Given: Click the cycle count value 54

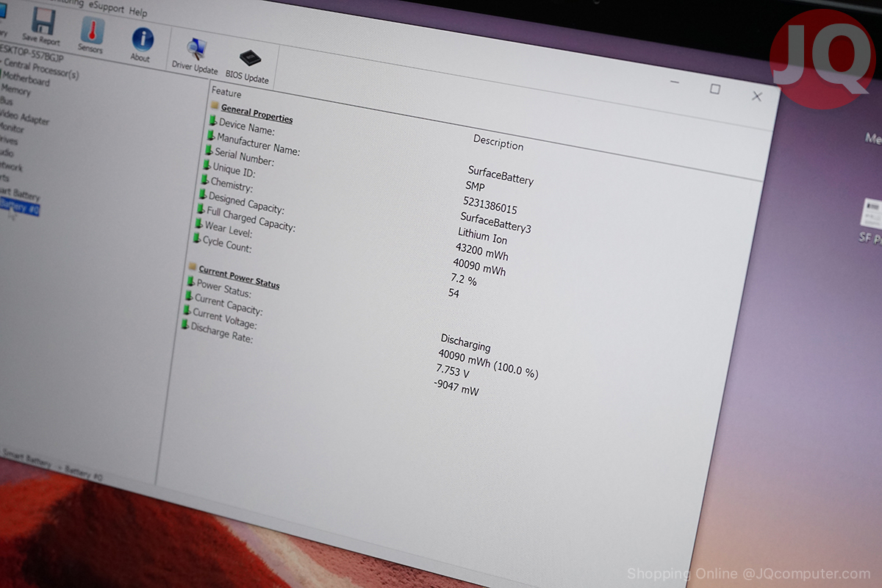Looking at the screenshot, I should click(453, 293).
